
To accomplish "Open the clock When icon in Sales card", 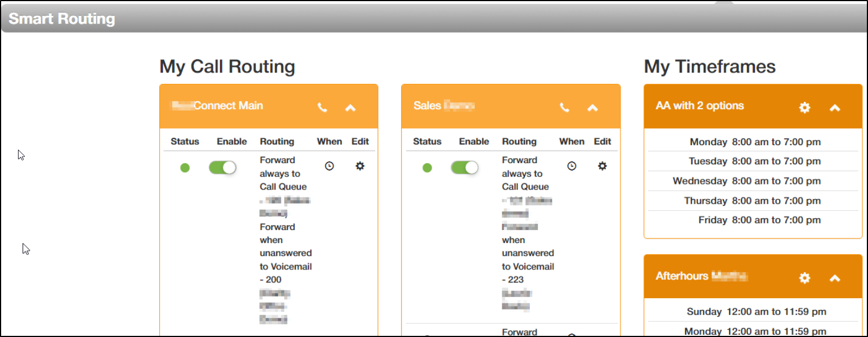I will [572, 166].
